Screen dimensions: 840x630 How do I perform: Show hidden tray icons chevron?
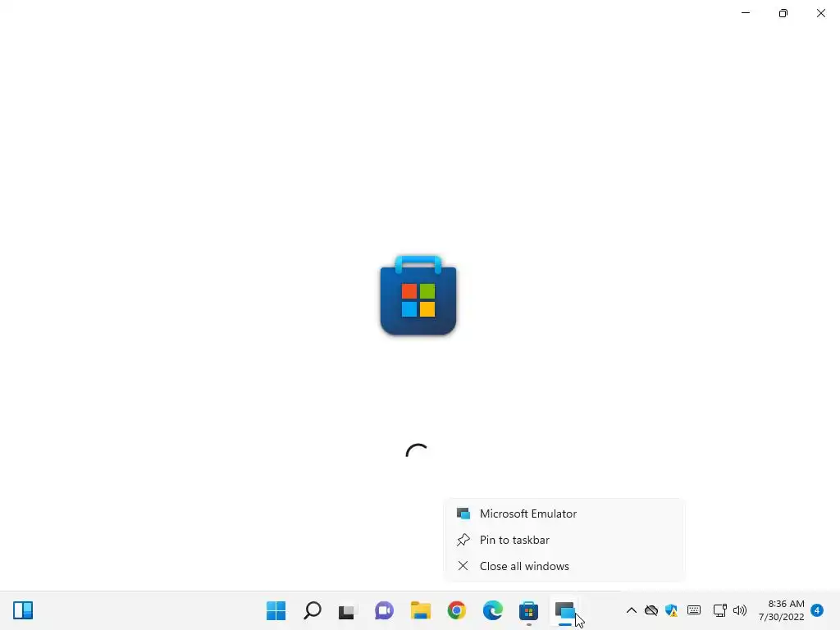[632, 610]
